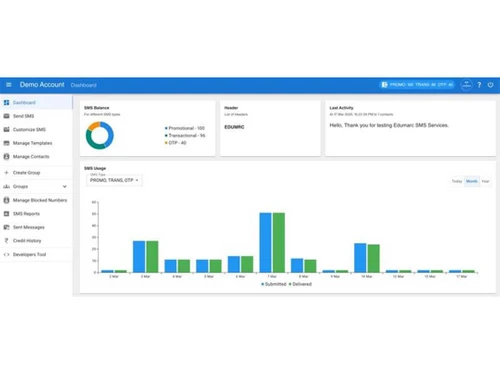Click the 7 Mar blue Submitted bar
This screenshot has width=500, height=375.
pyautogui.click(x=265, y=242)
